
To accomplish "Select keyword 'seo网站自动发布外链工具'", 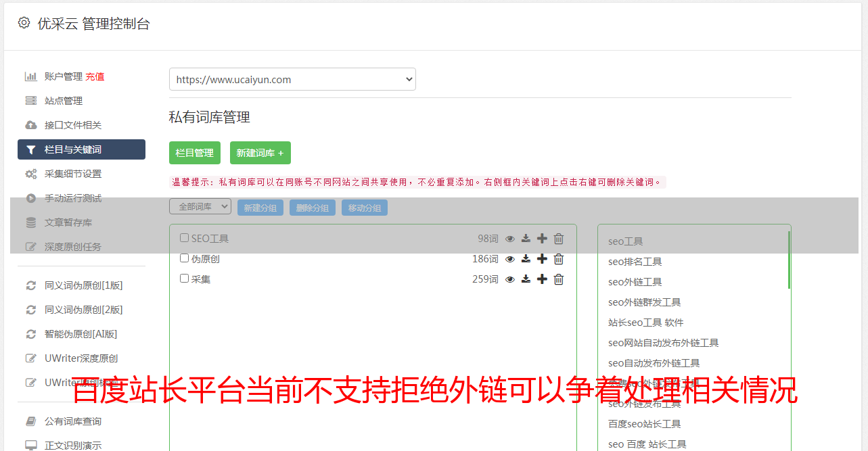I will pyautogui.click(x=664, y=343).
